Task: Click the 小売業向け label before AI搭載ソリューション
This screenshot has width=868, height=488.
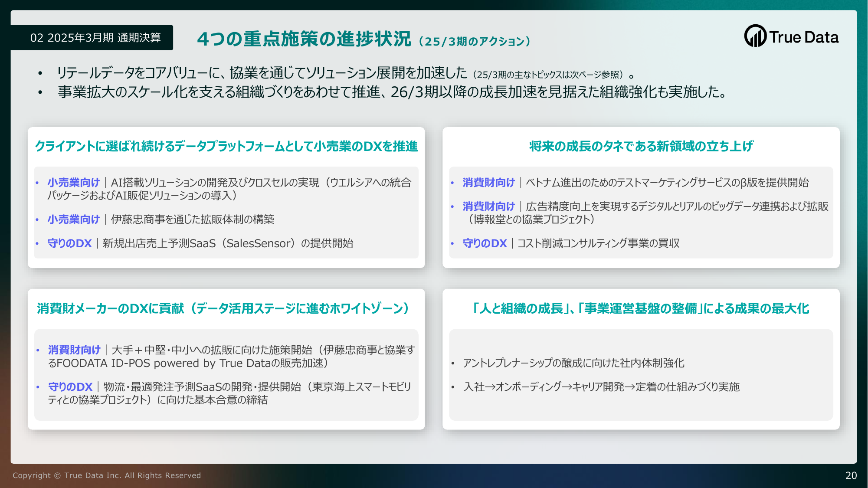Action: click(x=74, y=183)
